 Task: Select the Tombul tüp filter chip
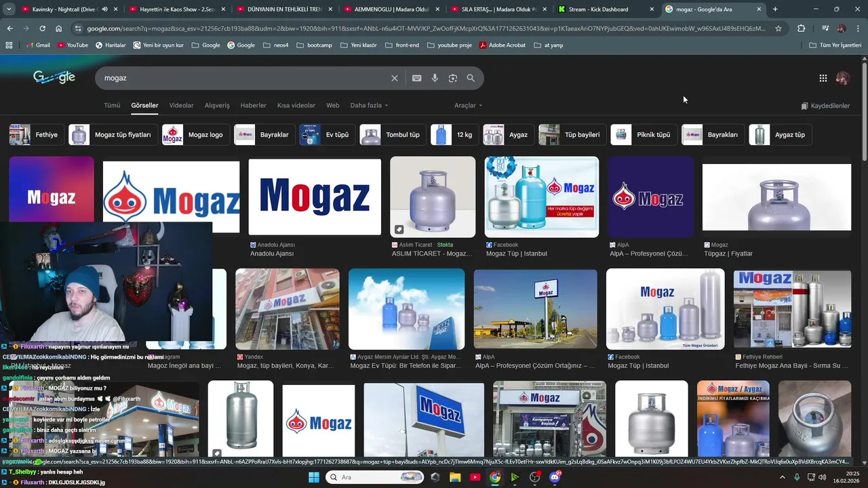coord(393,135)
